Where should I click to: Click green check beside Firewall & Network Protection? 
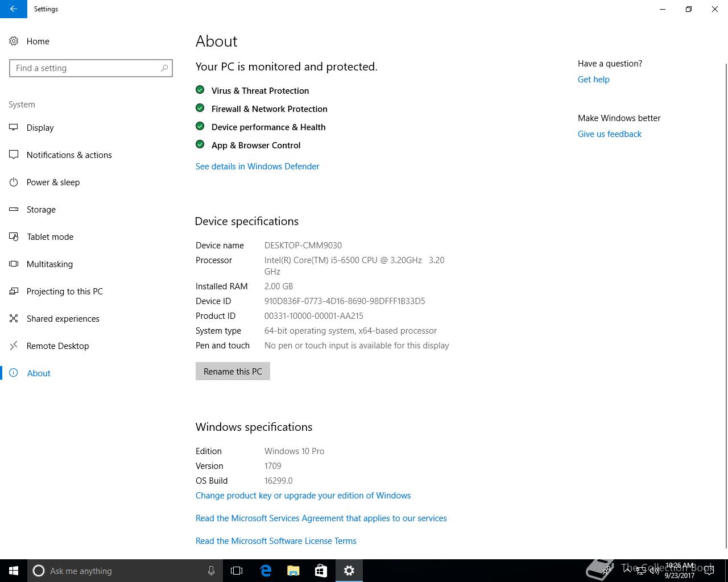coord(200,108)
